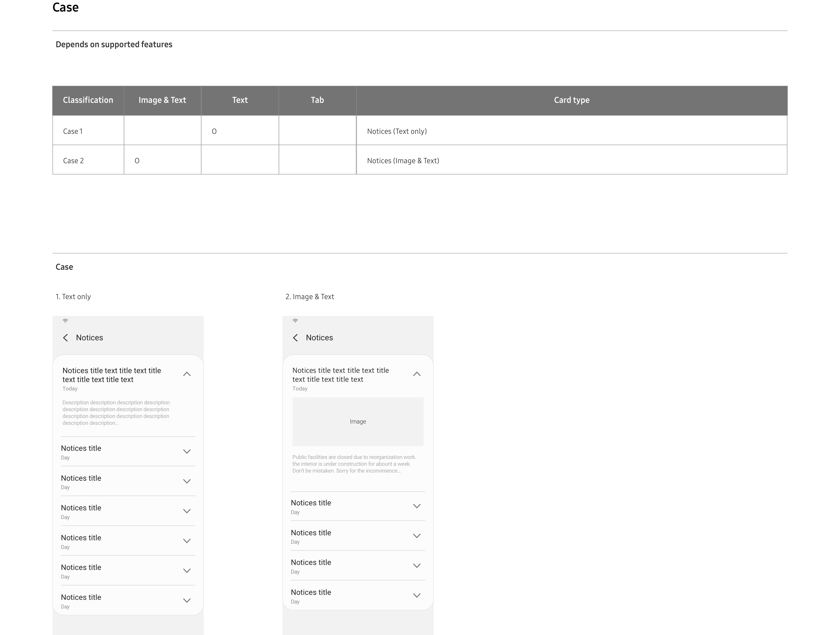Go back from right Notices screen
This screenshot has width=840, height=635.
[x=295, y=338]
